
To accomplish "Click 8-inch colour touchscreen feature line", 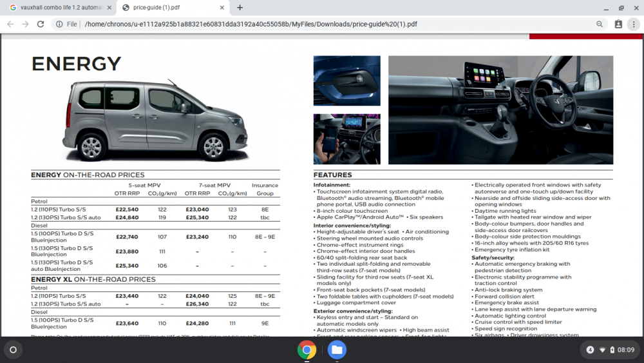I will click(351, 211).
